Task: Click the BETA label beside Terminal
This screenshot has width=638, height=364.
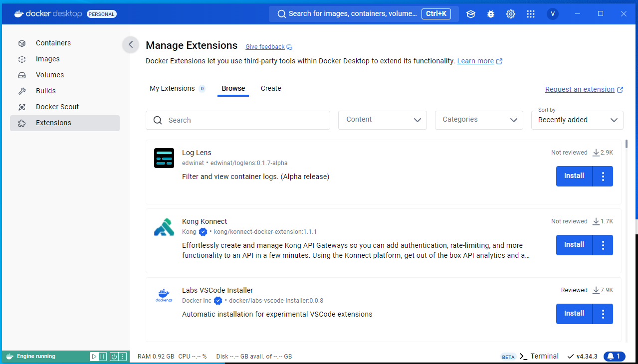Action: pyautogui.click(x=508, y=357)
